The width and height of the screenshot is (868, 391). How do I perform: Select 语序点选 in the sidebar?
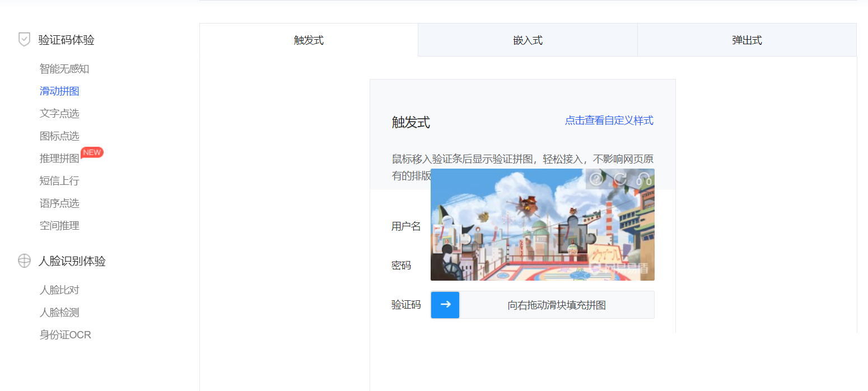pyautogui.click(x=59, y=203)
